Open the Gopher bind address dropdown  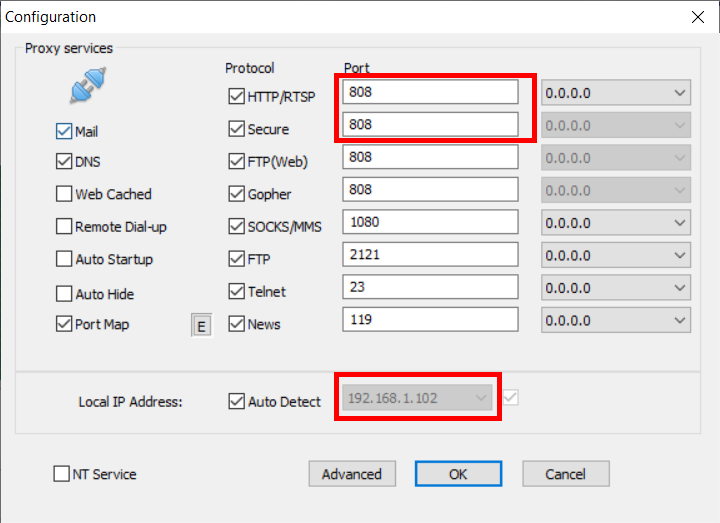pyautogui.click(x=616, y=190)
